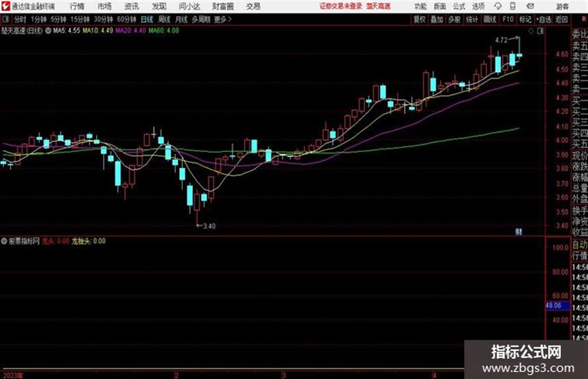This screenshot has height=379, width=588.
Task: Open the 选项 menu
Action: tap(478, 6)
